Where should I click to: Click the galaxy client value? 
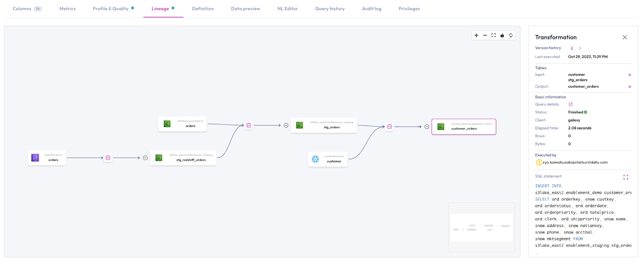(x=574, y=120)
